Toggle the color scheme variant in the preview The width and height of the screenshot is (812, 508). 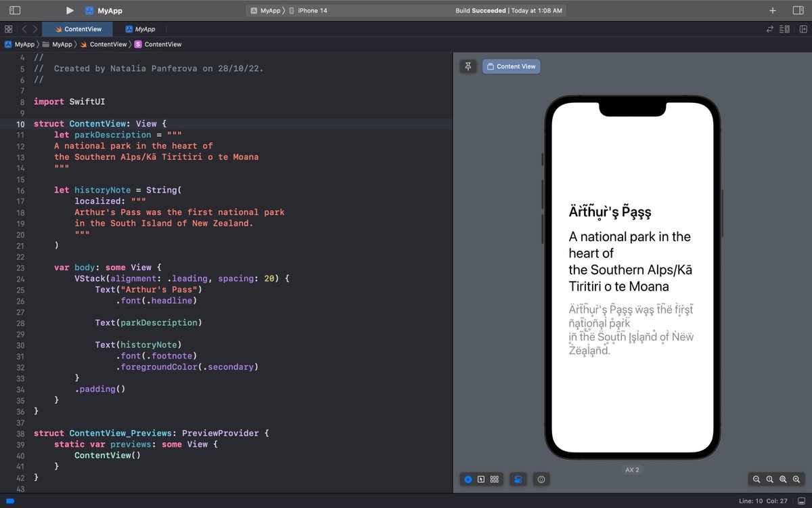[518, 479]
